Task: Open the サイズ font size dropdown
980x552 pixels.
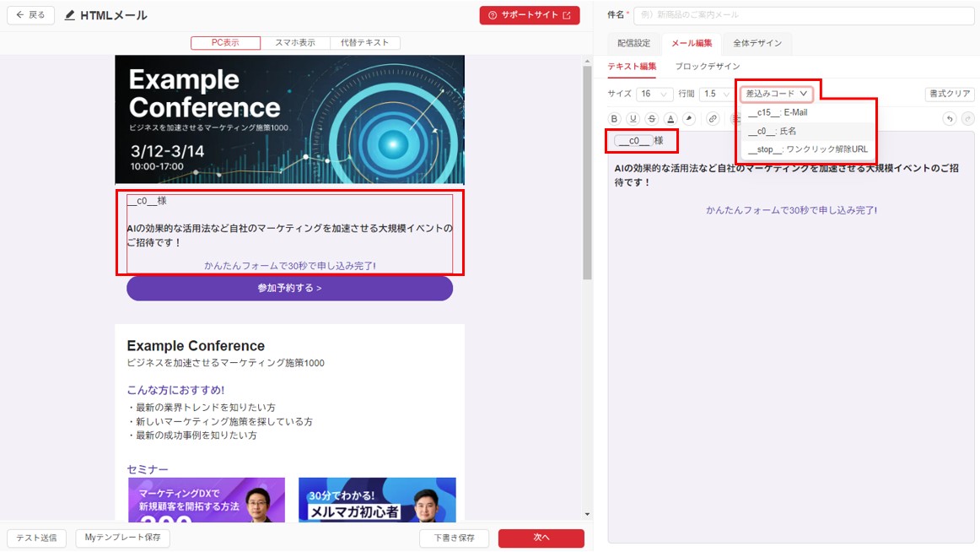Action: 654,94
